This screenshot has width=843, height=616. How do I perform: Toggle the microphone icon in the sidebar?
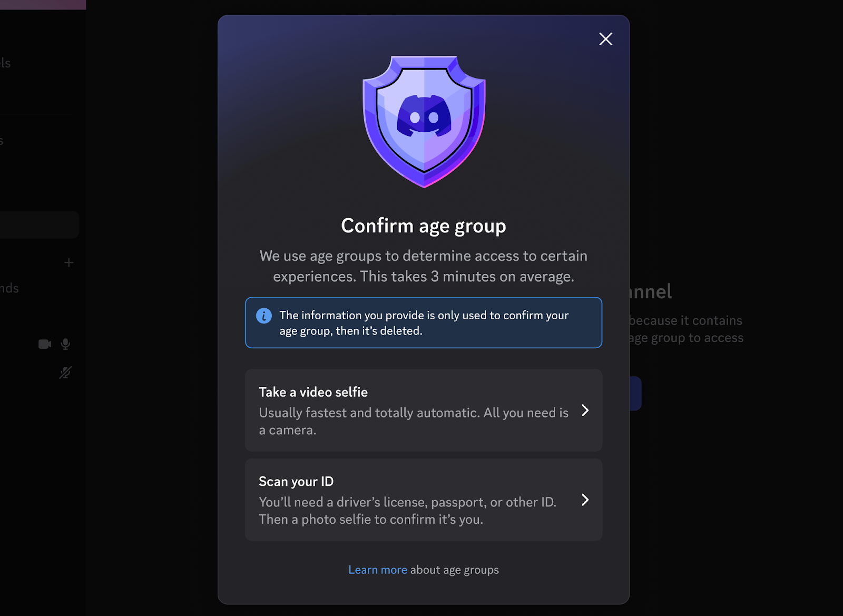coord(65,344)
